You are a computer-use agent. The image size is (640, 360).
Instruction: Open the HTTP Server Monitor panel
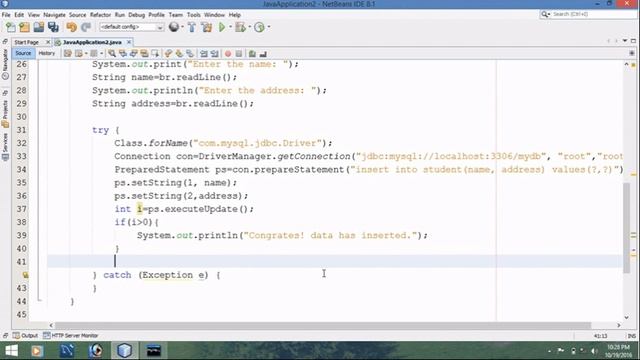pos(71,336)
